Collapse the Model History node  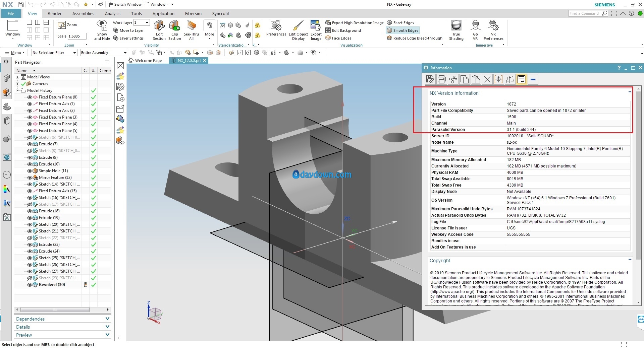click(x=17, y=90)
